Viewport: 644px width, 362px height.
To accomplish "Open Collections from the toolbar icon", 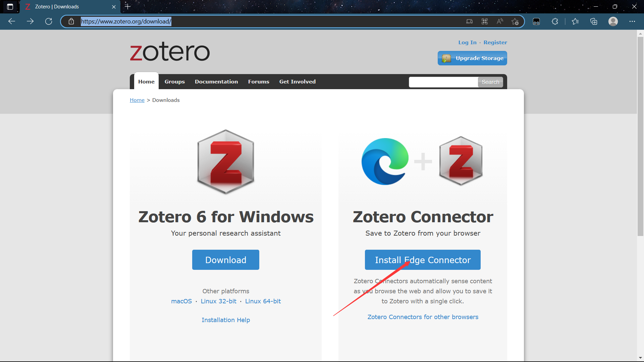I will coord(594,21).
